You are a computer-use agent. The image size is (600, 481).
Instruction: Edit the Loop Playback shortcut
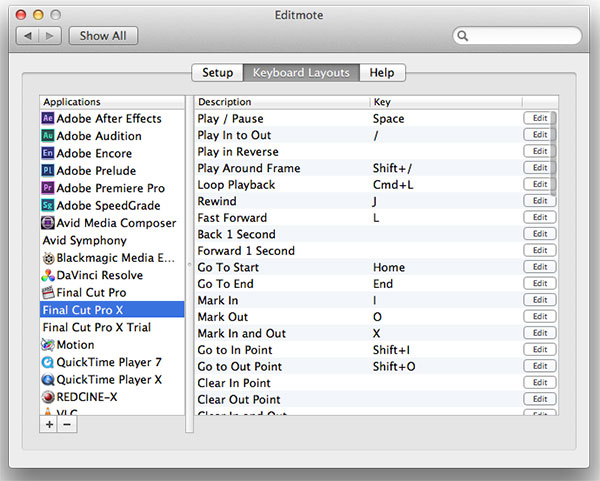540,184
